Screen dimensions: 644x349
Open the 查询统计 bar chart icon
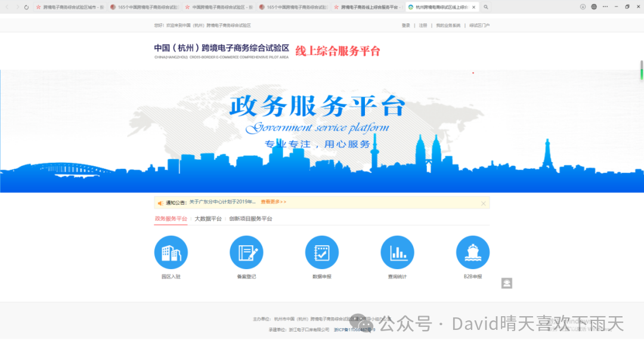[x=397, y=252]
